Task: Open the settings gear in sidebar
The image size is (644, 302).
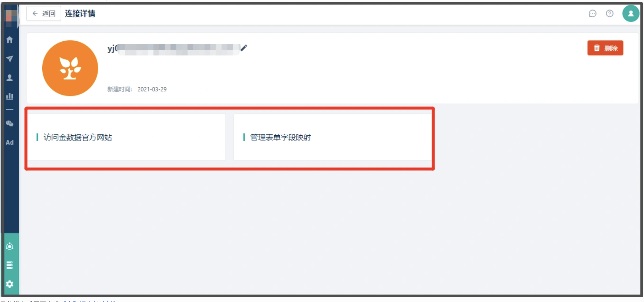Action: (x=10, y=284)
